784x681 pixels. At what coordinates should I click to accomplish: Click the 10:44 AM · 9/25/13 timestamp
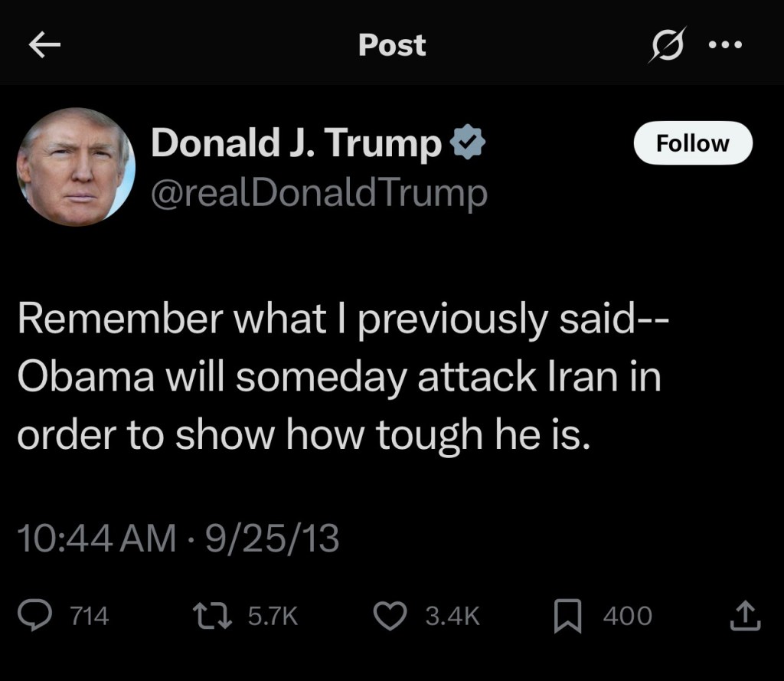(x=177, y=539)
